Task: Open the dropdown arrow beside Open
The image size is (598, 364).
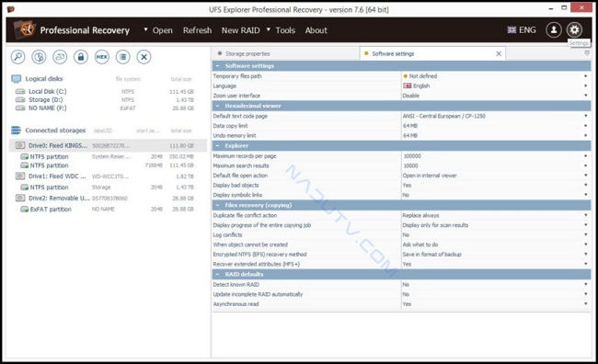Action: (145, 29)
